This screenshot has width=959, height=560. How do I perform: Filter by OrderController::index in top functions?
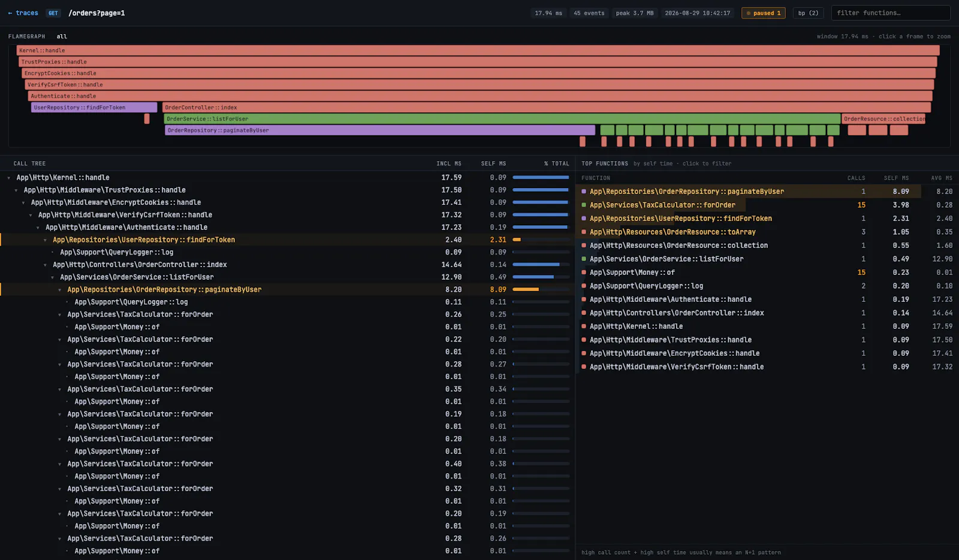click(767, 313)
